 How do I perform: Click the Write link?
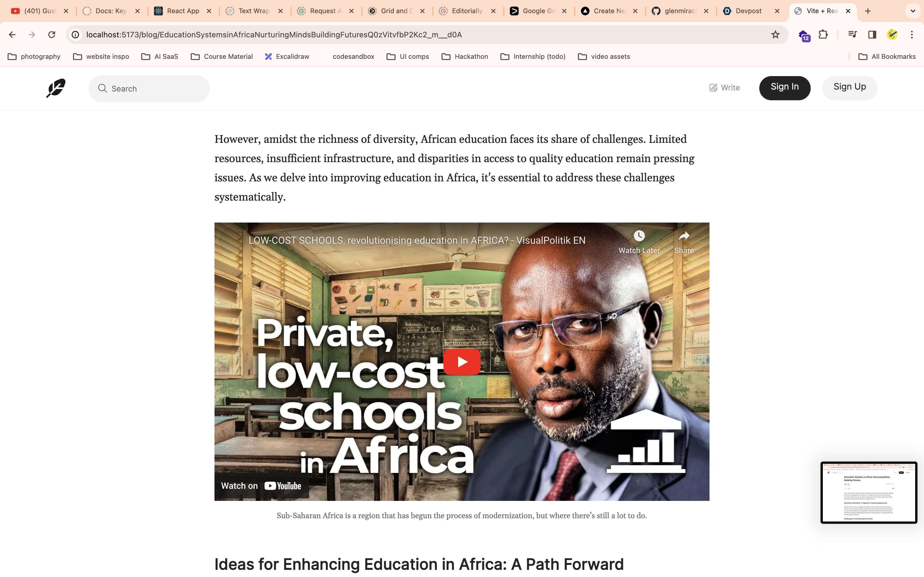point(724,88)
